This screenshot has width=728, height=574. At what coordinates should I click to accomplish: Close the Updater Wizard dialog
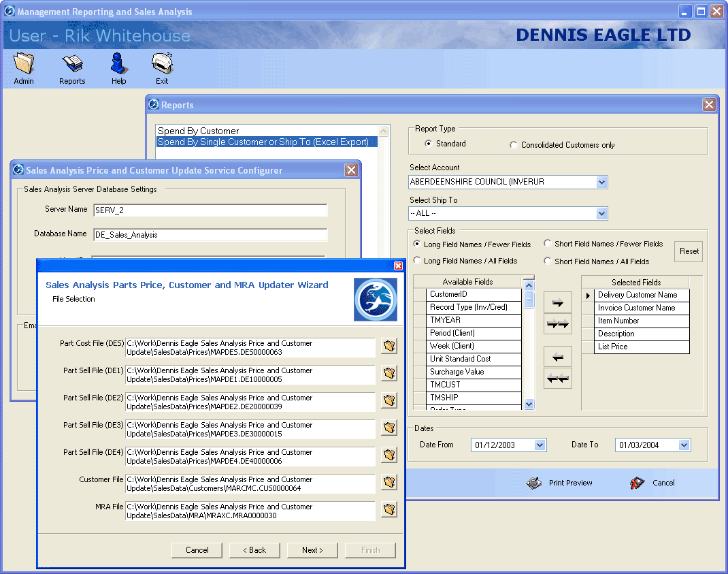click(398, 266)
